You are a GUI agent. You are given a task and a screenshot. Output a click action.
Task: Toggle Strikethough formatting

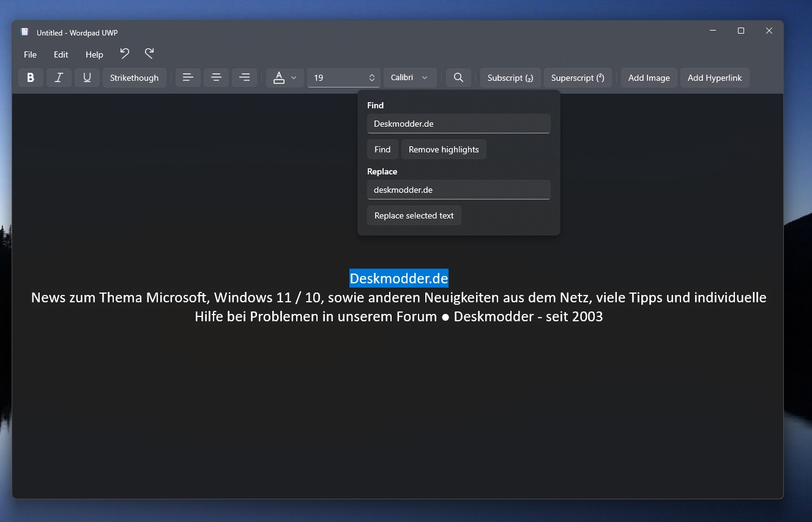(134, 78)
